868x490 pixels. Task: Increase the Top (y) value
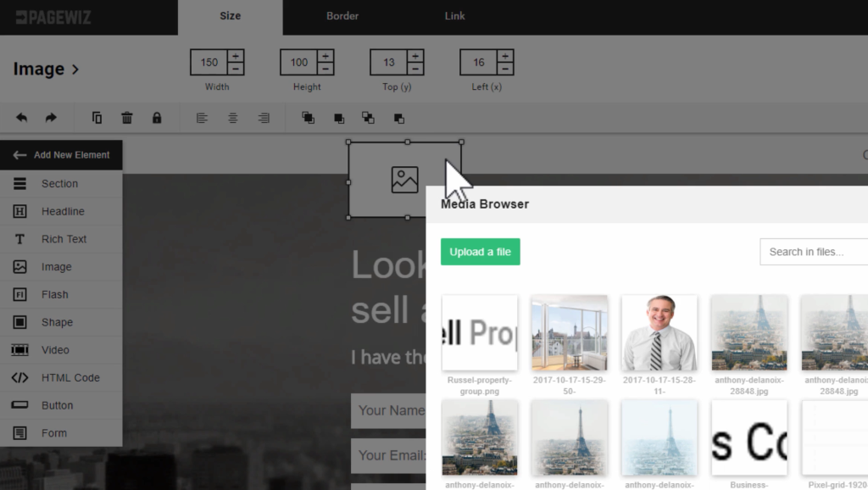pyautogui.click(x=415, y=56)
